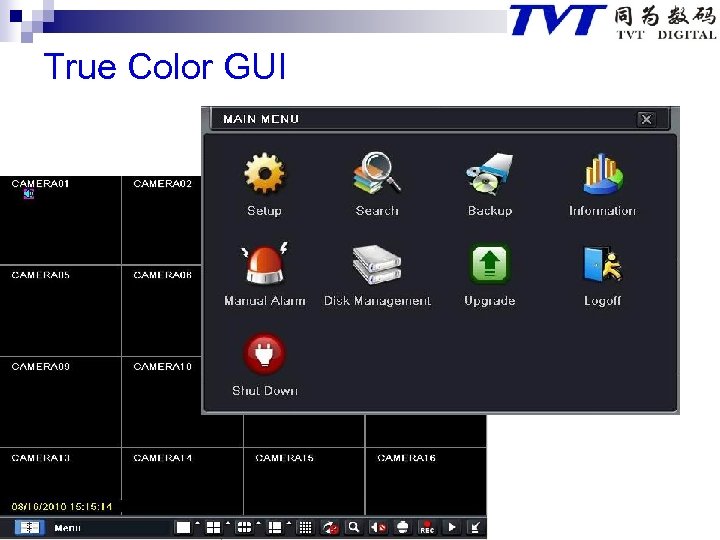Click the Logoff door icon

click(603, 264)
